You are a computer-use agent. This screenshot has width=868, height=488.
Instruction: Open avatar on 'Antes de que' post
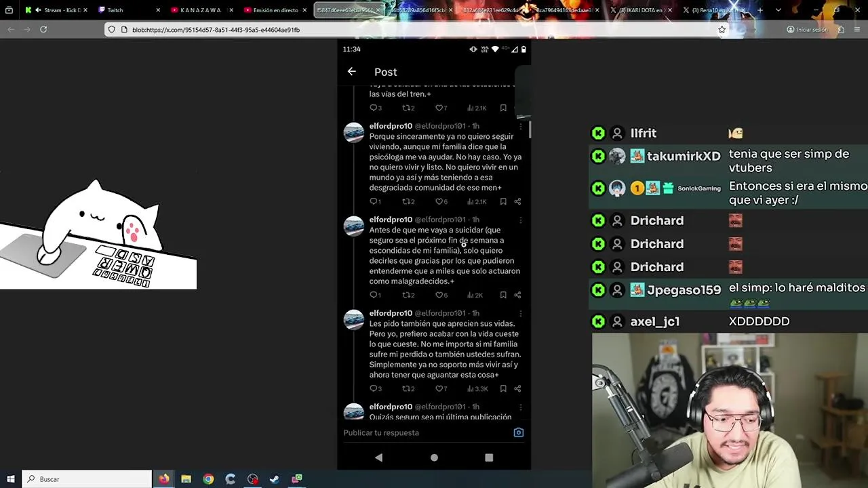(353, 226)
